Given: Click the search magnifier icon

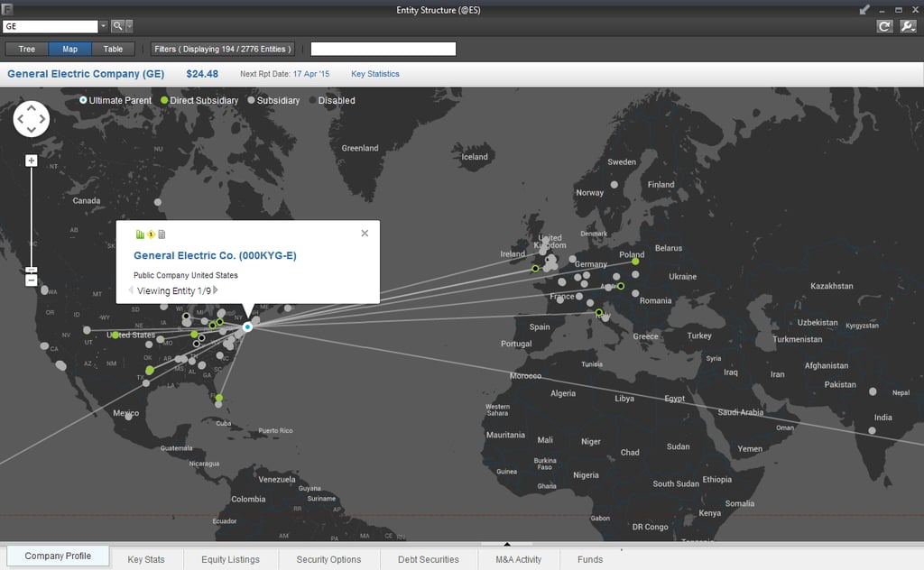Looking at the screenshot, I should [117, 26].
